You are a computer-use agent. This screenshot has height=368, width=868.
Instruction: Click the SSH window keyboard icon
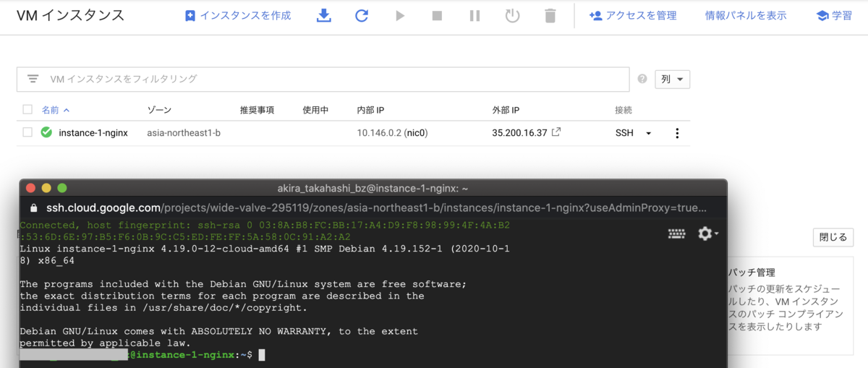pos(676,234)
